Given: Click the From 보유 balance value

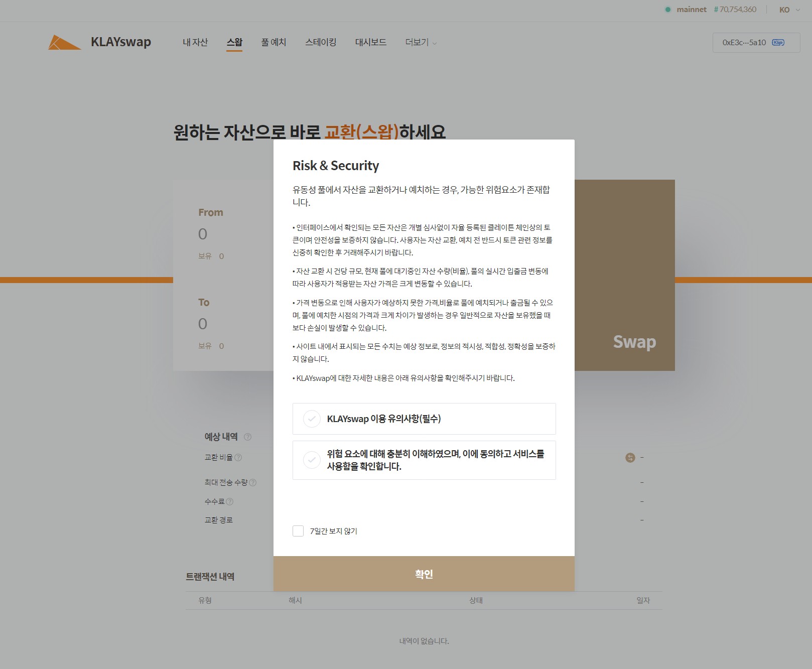Looking at the screenshot, I should tap(221, 256).
